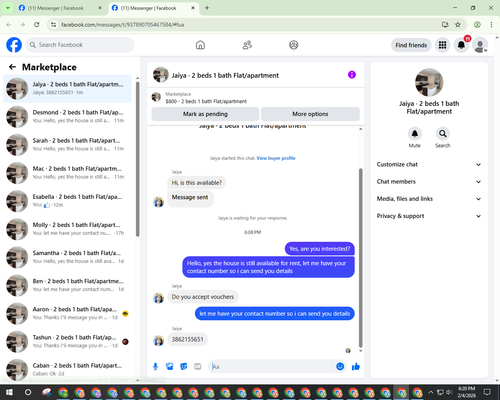Viewport: 500px width, 400px height.
Task: Open Chrome three-dot menu
Action: [491, 24]
